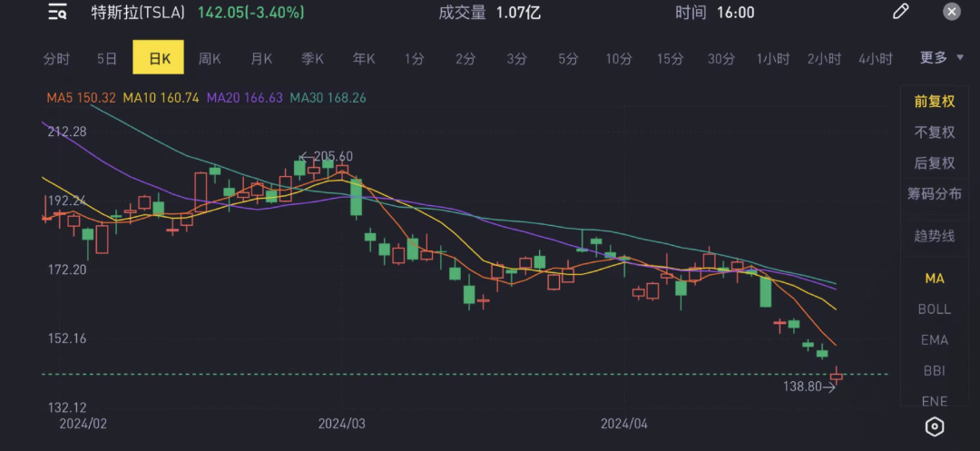Image resolution: width=980 pixels, height=451 pixels.
Task: Switch to 4小时 four-hour chart
Action: click(875, 58)
